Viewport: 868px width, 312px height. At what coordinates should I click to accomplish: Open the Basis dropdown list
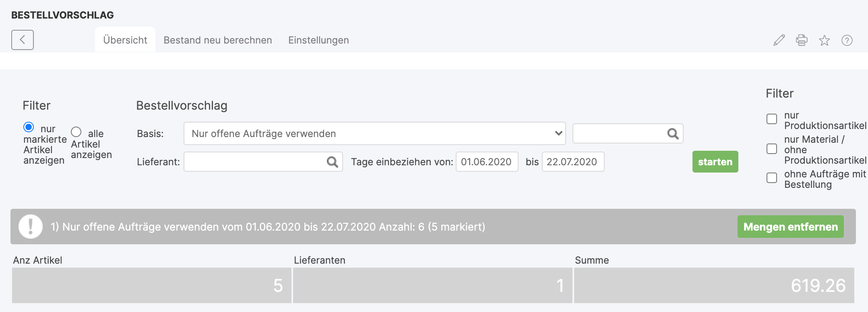(x=374, y=134)
